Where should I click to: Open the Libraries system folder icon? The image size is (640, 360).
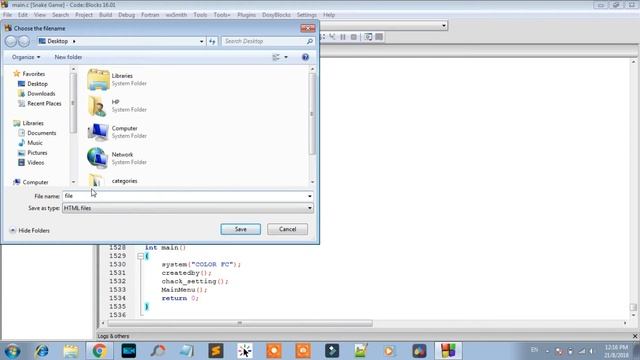pos(98,80)
